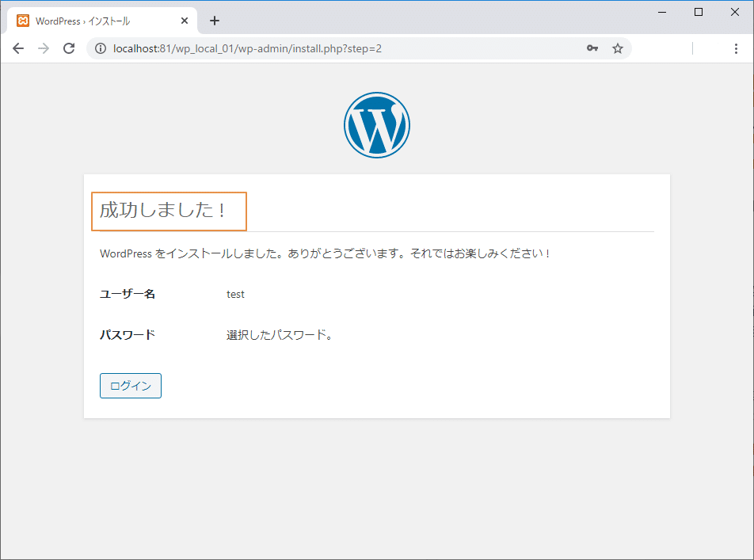The height and width of the screenshot is (560, 754).
Task: Close the browser window
Action: [735, 12]
